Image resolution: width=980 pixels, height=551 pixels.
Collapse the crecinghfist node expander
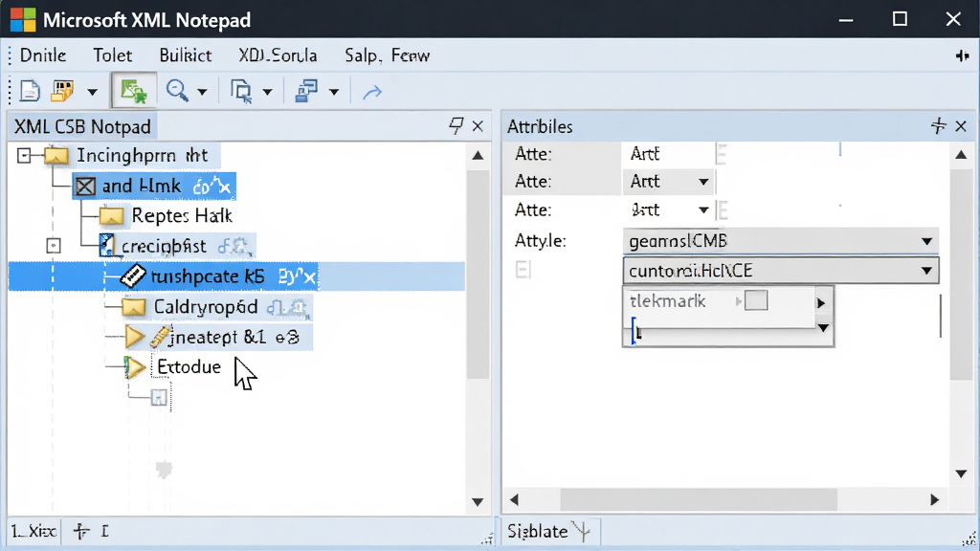[x=54, y=246]
